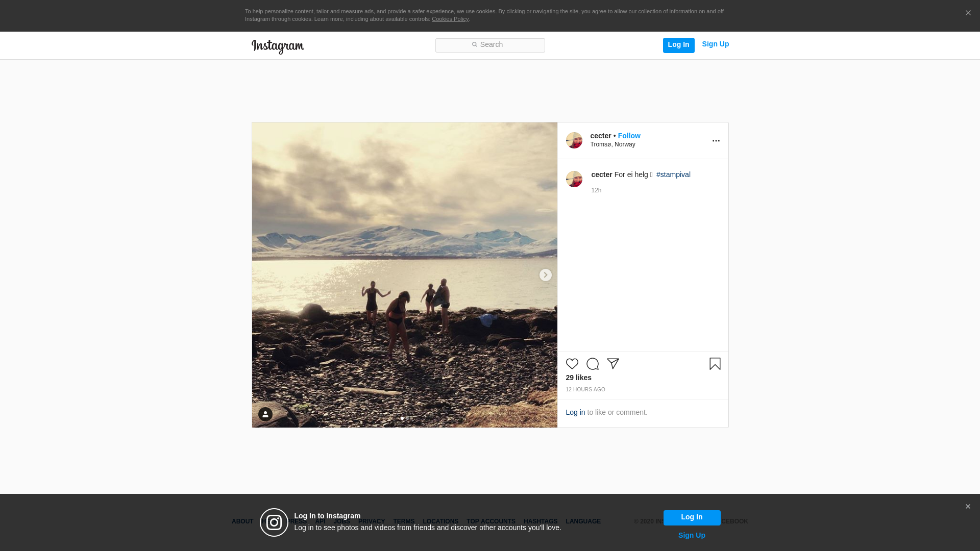Click the beach photo in the post

pos(405,275)
